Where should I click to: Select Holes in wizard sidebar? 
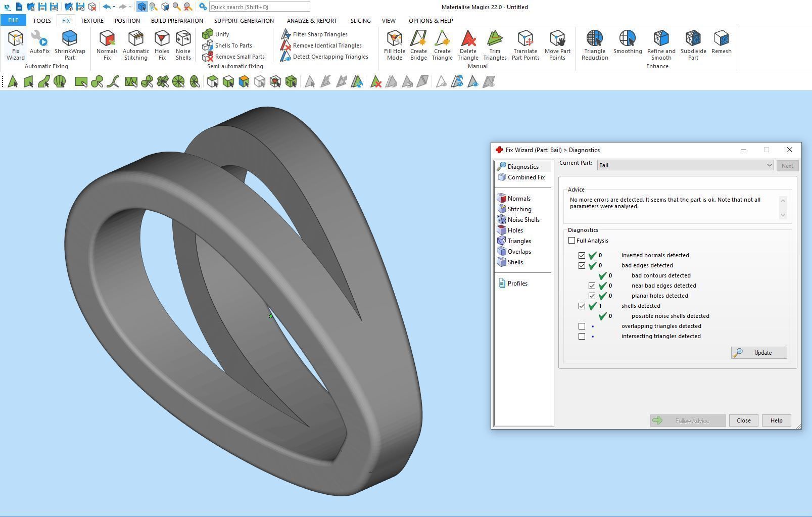point(510,230)
